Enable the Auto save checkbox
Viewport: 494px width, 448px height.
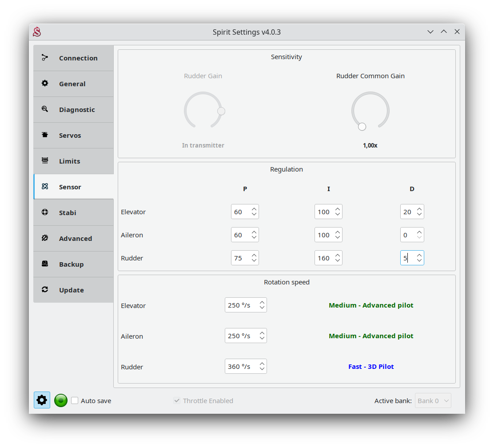pyautogui.click(x=75, y=400)
